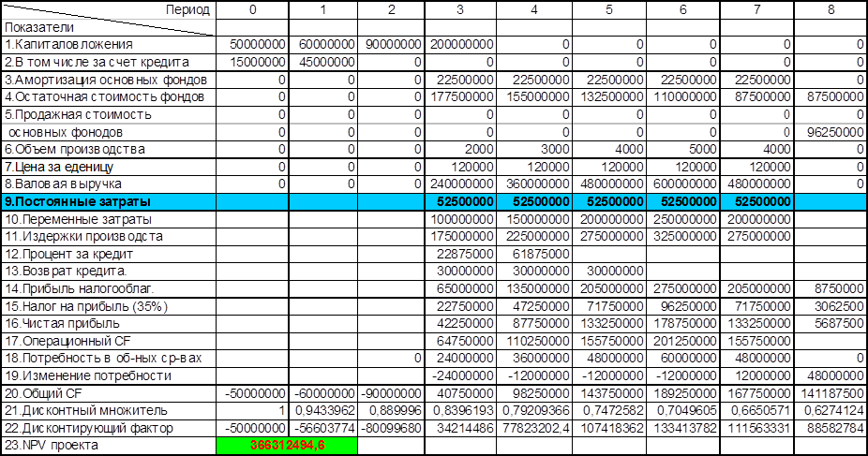The width and height of the screenshot is (868, 456).
Task: Click 15000000 in the credit row
Action: [258, 62]
